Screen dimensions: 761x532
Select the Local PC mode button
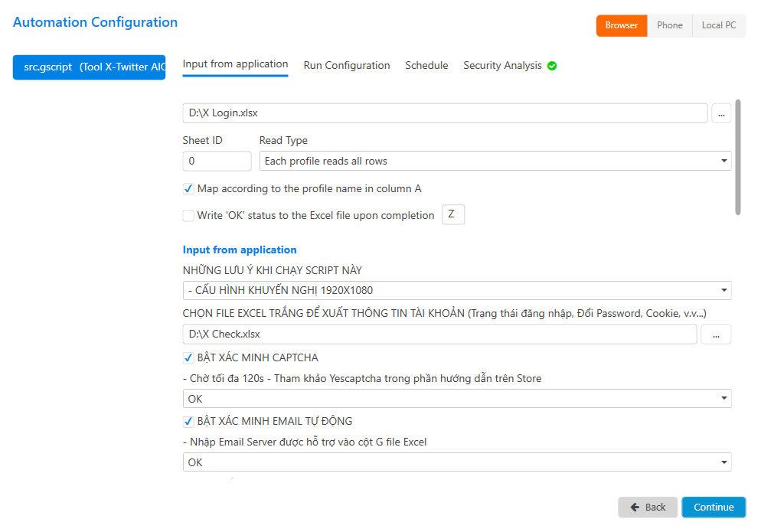click(718, 25)
